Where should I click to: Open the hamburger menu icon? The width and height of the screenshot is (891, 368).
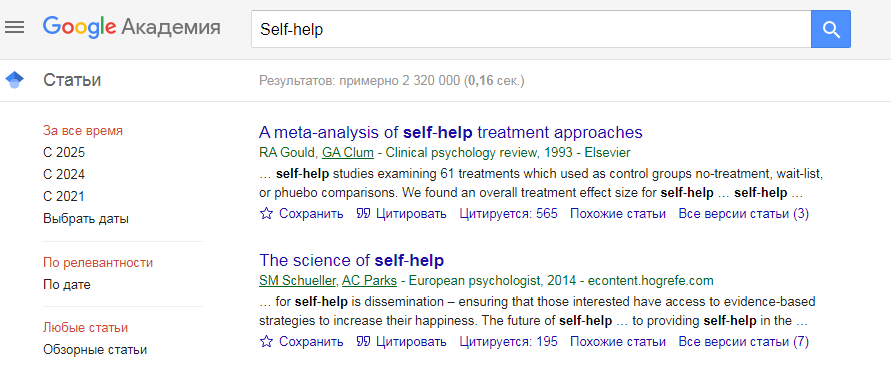(14, 27)
